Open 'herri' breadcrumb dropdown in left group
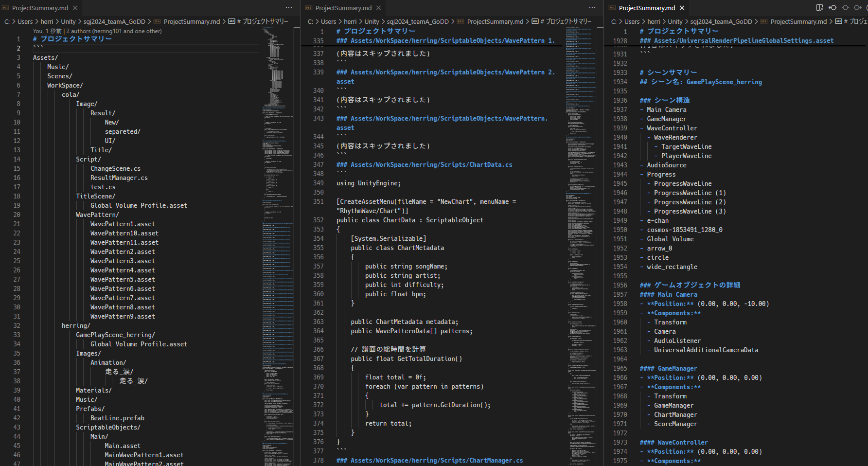 point(47,21)
